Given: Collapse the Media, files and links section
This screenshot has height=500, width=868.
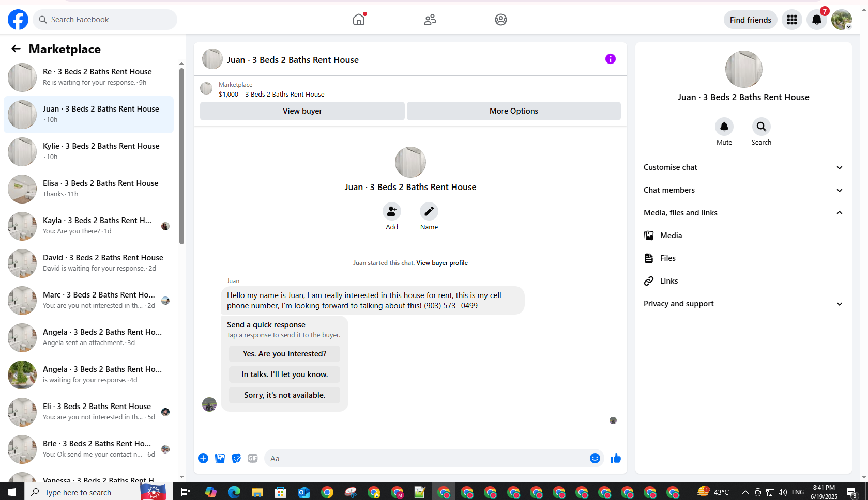Looking at the screenshot, I should [743, 213].
